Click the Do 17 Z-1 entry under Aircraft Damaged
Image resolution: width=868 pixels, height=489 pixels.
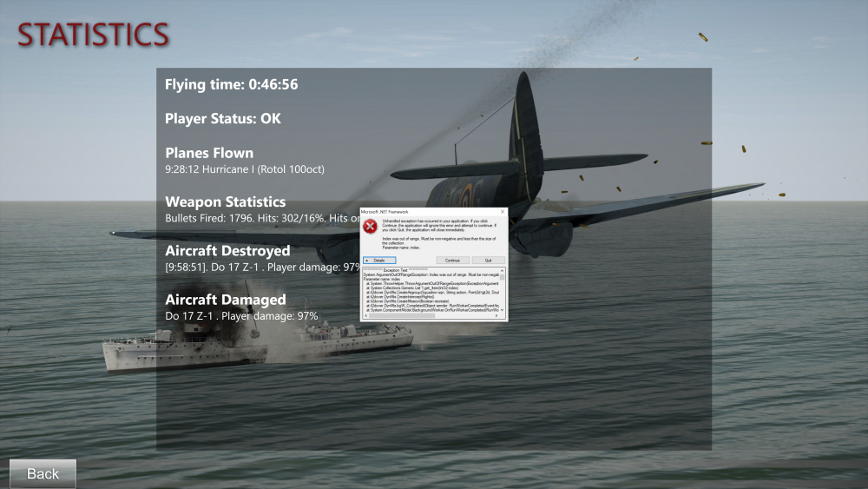[x=241, y=316]
